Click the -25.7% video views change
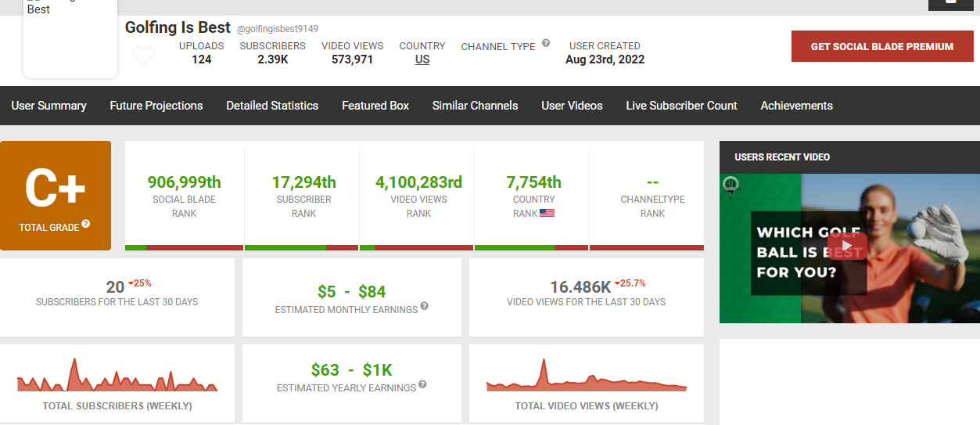The height and width of the screenshot is (425, 980). [x=631, y=283]
